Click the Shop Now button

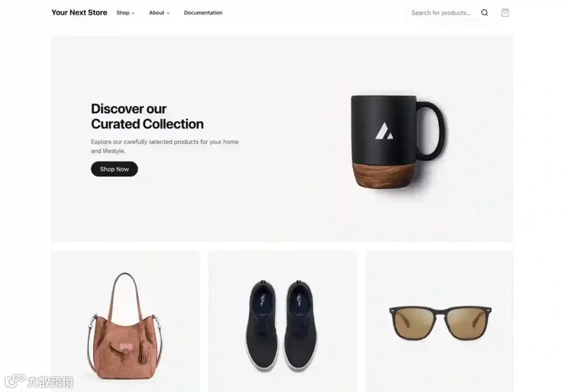114,169
